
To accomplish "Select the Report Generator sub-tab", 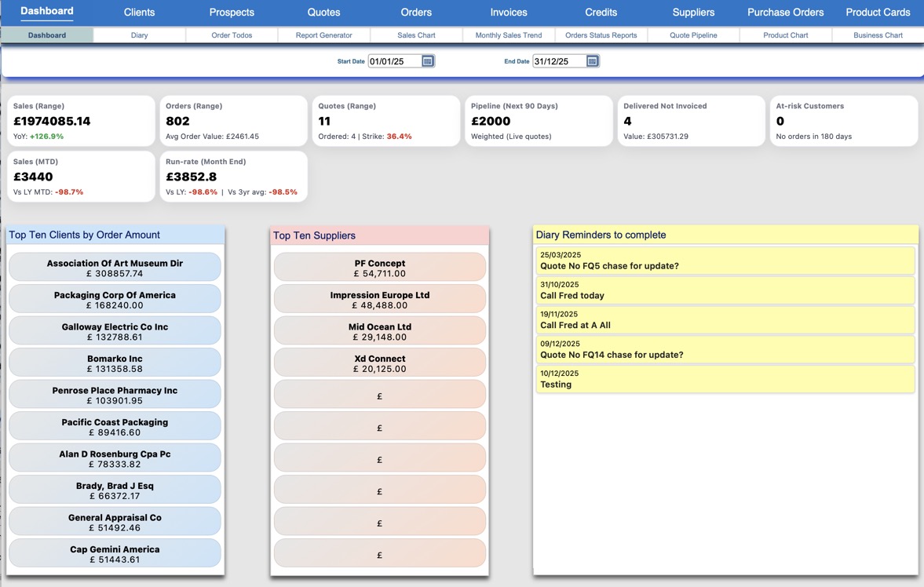I will point(323,35).
